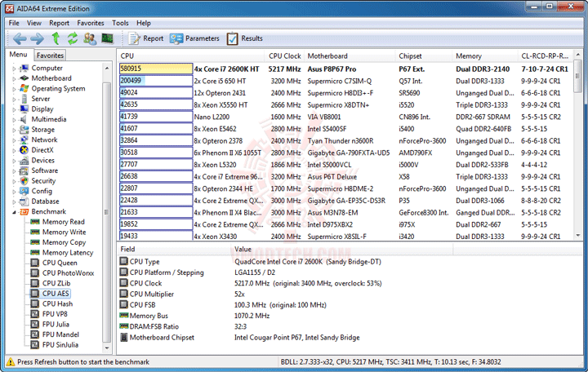Select the Network tree icon
This screenshot has width=588, height=372.
coord(24,139)
